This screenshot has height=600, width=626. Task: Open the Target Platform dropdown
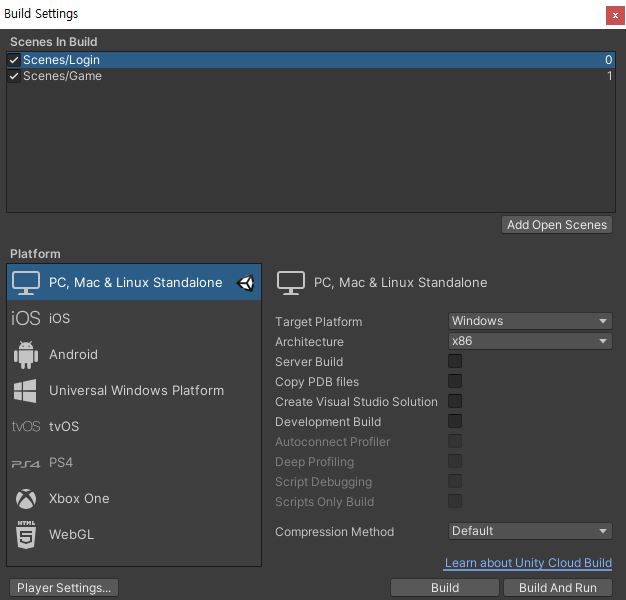530,321
